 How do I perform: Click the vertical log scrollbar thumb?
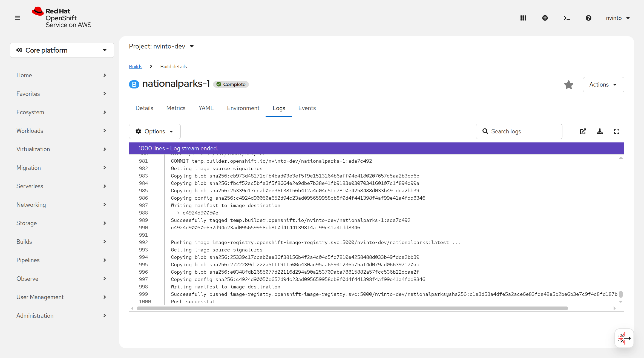621,294
